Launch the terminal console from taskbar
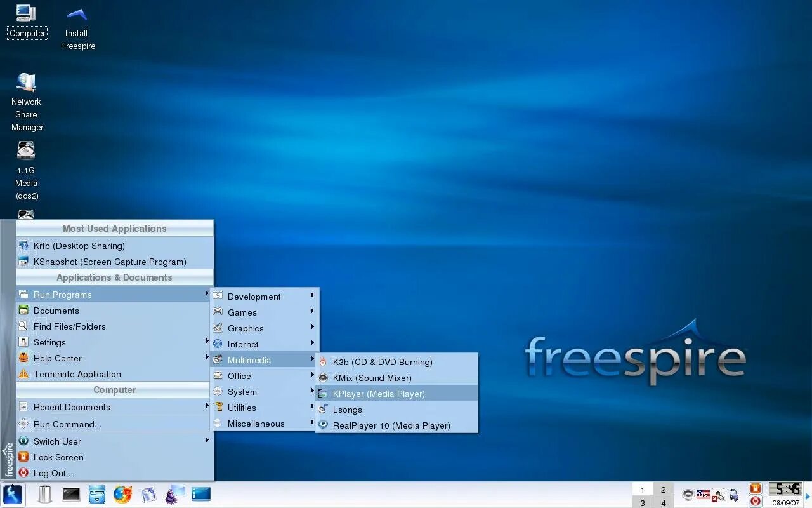The width and height of the screenshot is (812, 508). [71, 494]
